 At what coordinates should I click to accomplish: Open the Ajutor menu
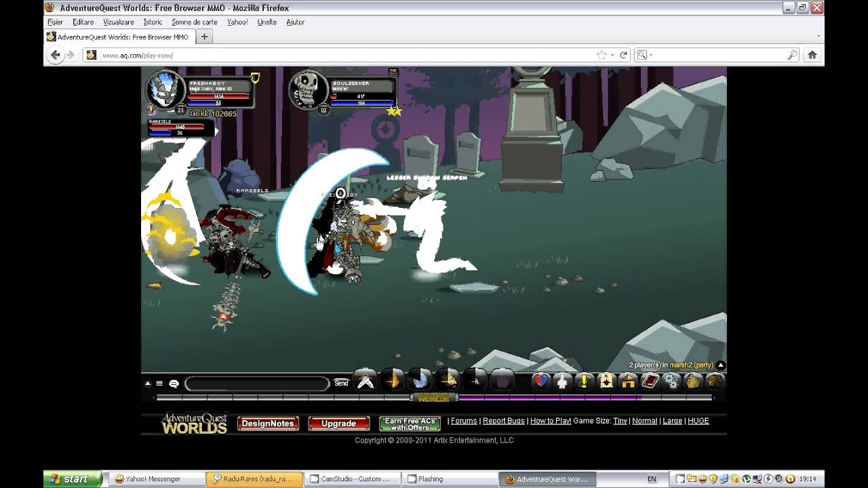[x=296, y=22]
